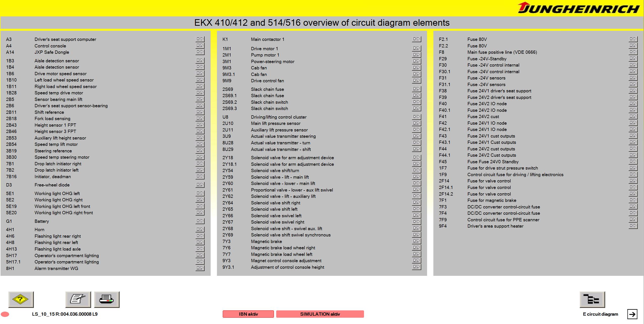
Task: Open the help icon with question mark
Action: point(21,300)
